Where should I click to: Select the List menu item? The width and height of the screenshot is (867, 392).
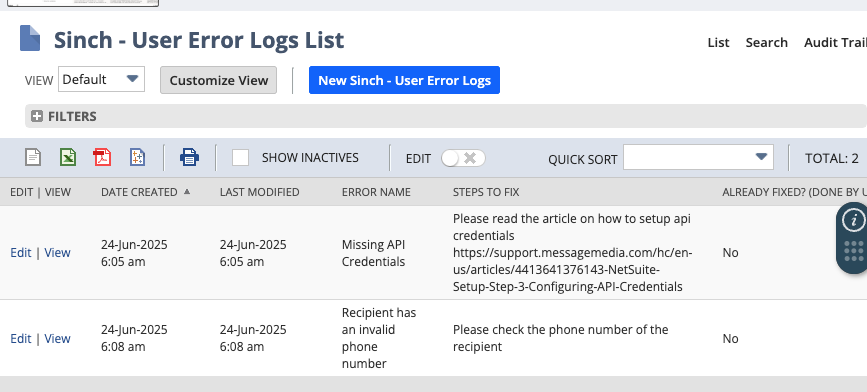coord(718,43)
